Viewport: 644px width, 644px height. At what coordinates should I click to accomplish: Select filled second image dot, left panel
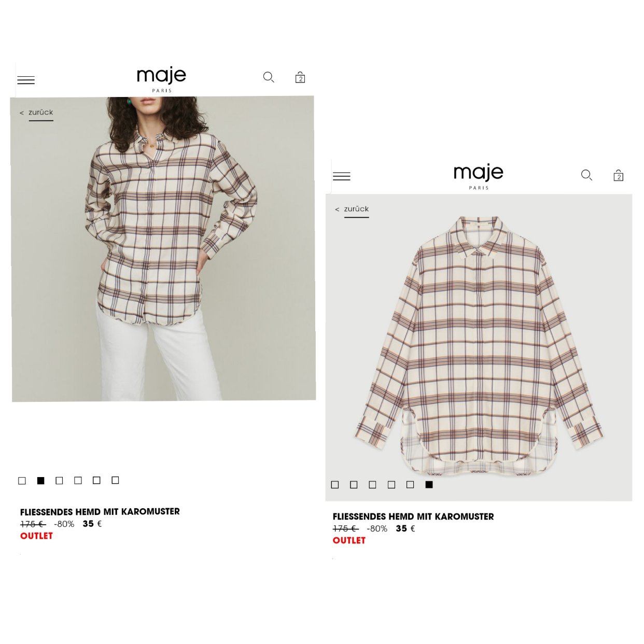tap(41, 481)
